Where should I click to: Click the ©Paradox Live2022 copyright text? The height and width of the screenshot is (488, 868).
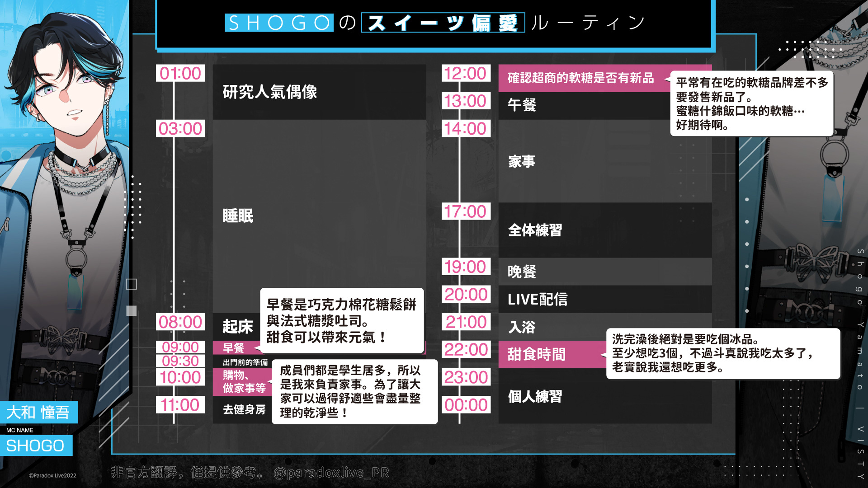tap(52, 475)
